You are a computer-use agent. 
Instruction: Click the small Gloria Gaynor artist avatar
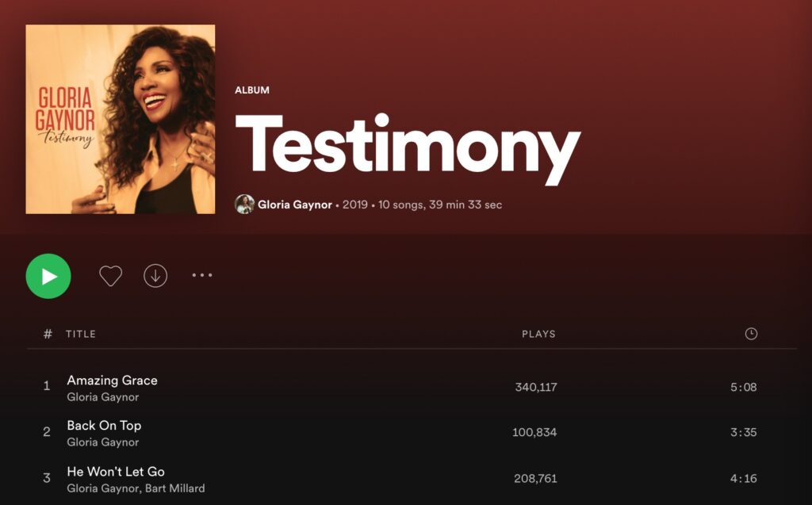click(x=244, y=205)
